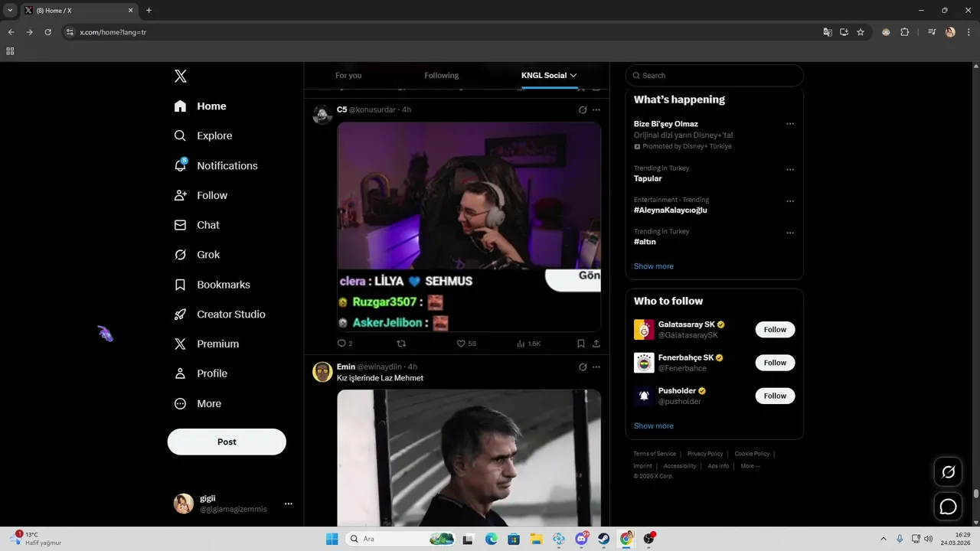Click the Search input field

[714, 75]
